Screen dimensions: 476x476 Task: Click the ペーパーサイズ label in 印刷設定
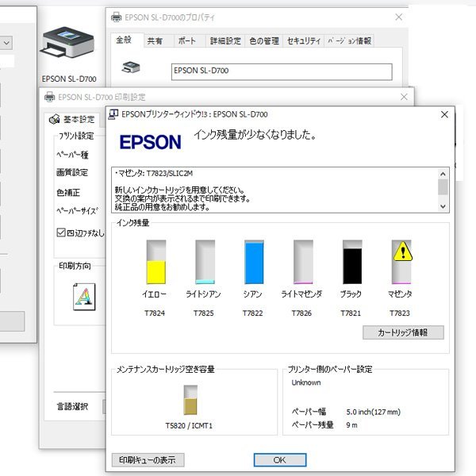[78, 211]
